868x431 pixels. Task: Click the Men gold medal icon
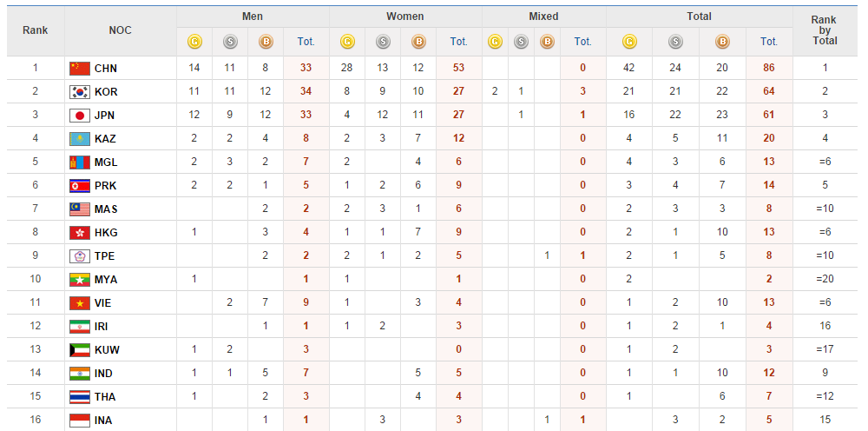(x=194, y=41)
